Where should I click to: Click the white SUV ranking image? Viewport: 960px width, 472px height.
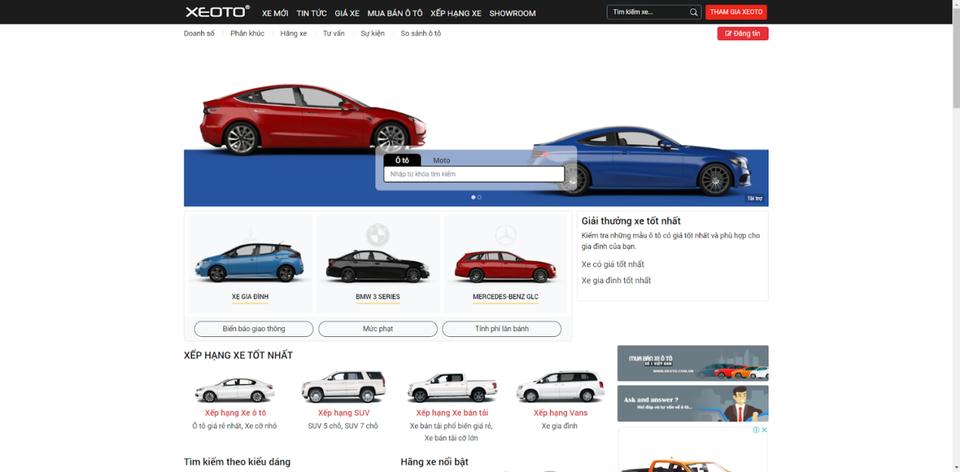(343, 387)
